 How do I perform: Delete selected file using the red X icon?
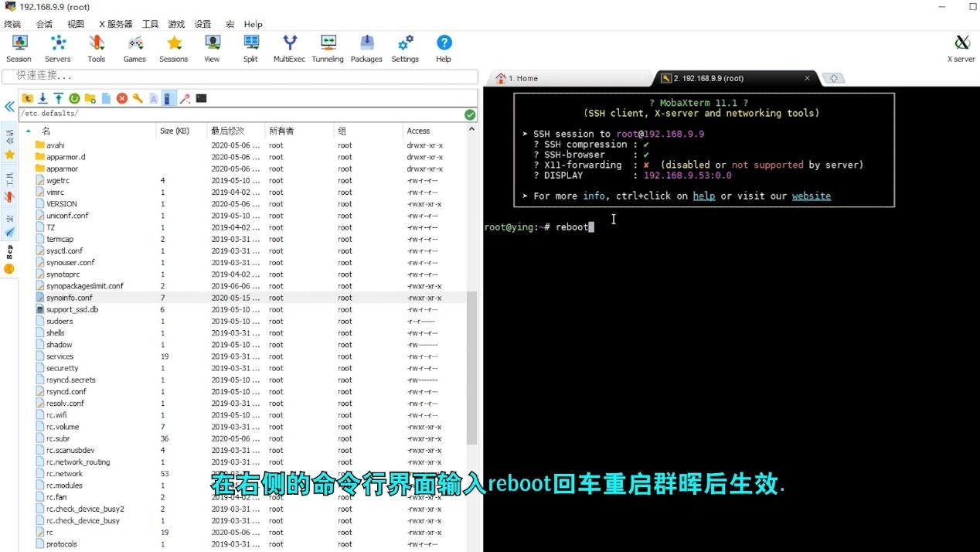click(x=122, y=98)
